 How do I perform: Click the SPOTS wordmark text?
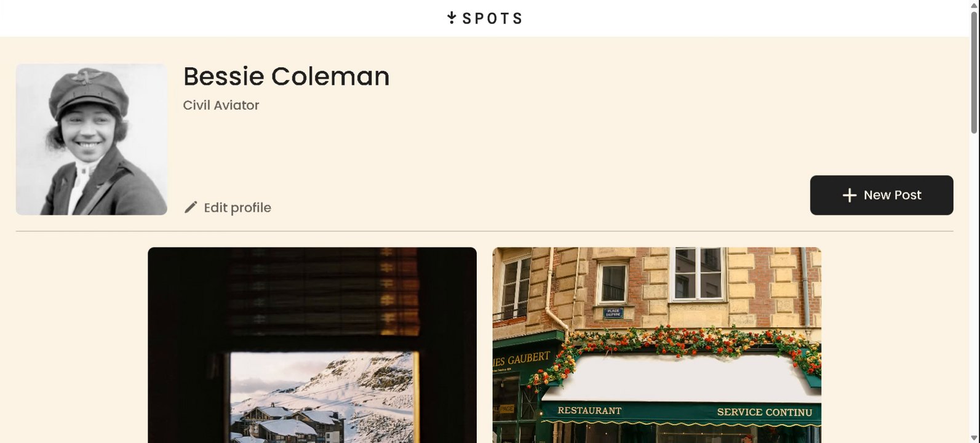click(x=492, y=18)
